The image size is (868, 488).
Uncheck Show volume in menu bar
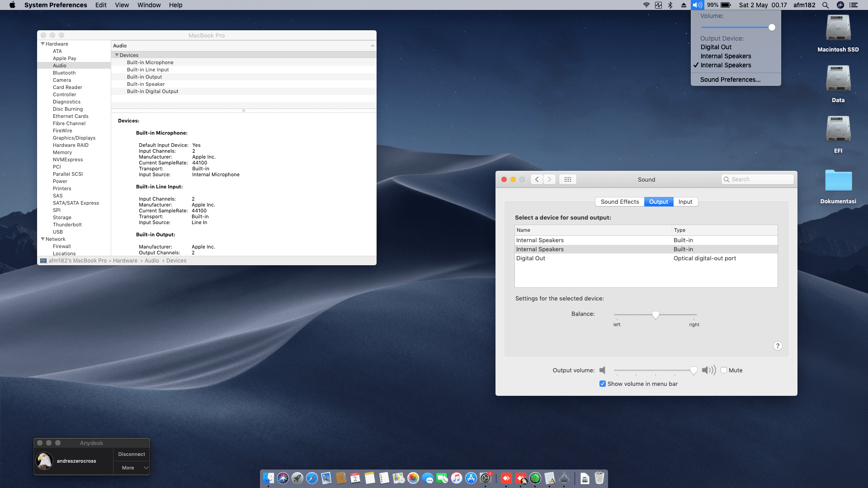603,384
